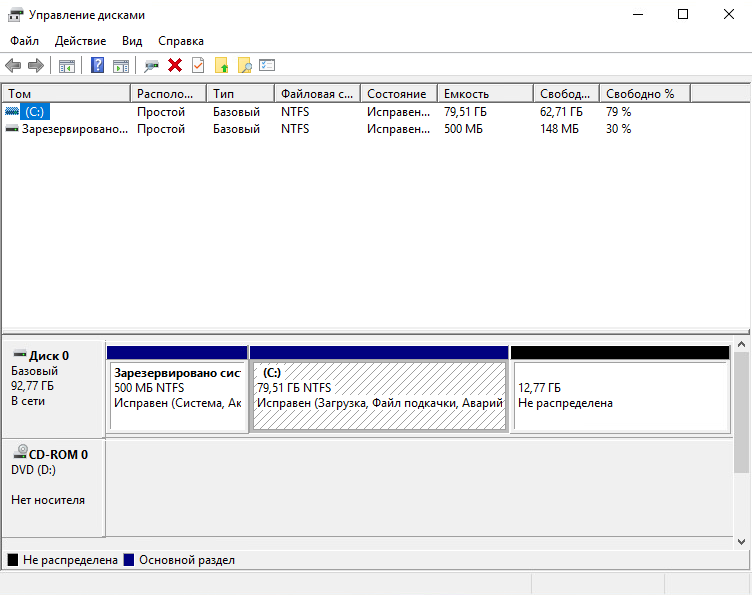The height and width of the screenshot is (595, 752).
Task: Minimize the Управление дисками window
Action: point(638,15)
